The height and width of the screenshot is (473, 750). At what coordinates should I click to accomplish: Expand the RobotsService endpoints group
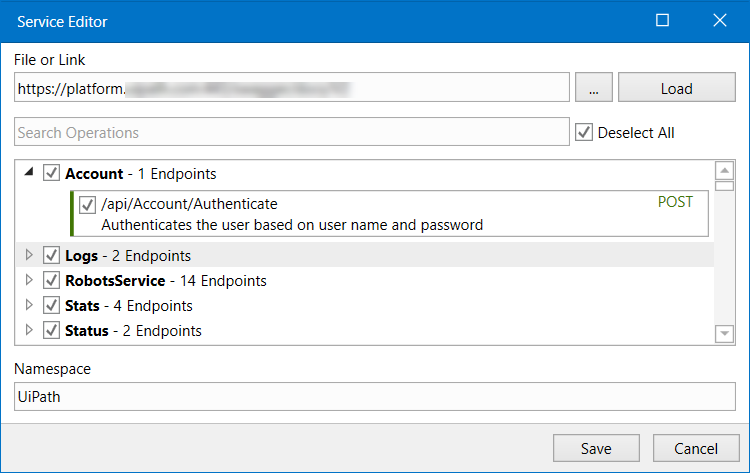tap(29, 280)
